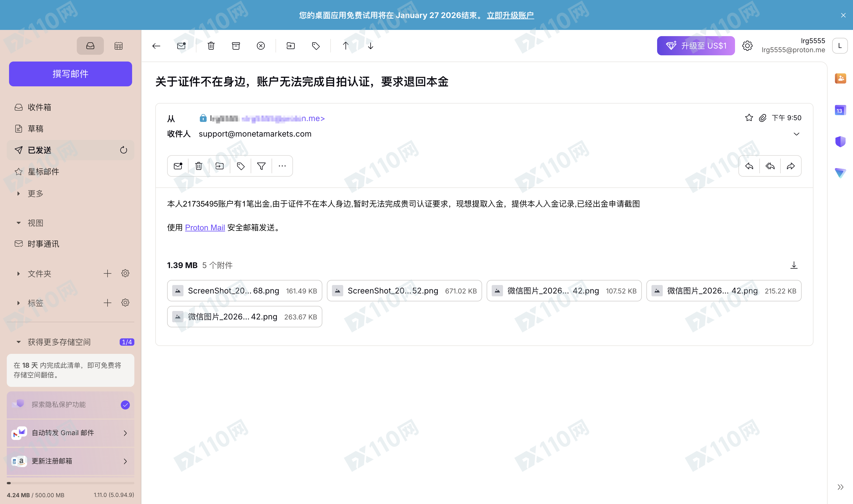Forward this email using forward arrow

pos(791,166)
